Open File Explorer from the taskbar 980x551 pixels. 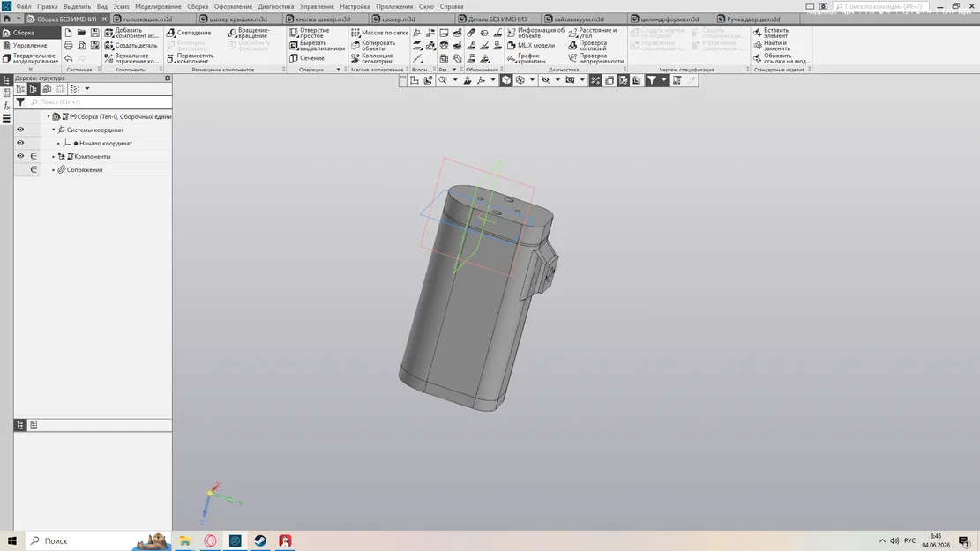click(x=185, y=541)
